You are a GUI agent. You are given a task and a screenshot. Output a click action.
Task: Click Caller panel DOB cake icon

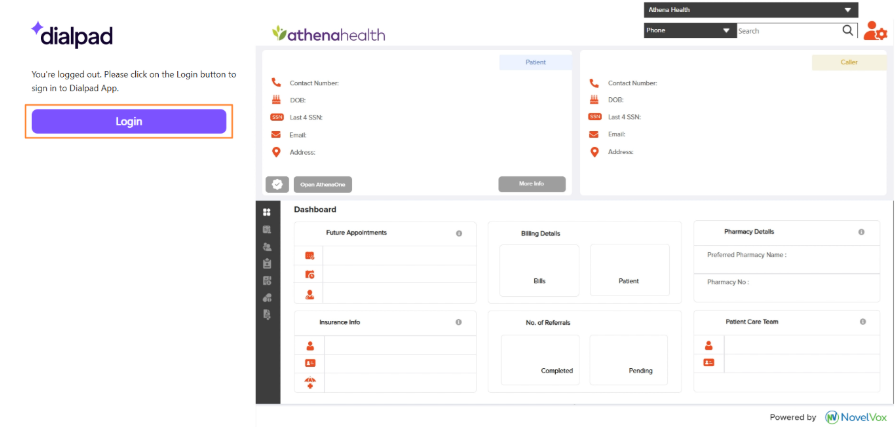(594, 100)
